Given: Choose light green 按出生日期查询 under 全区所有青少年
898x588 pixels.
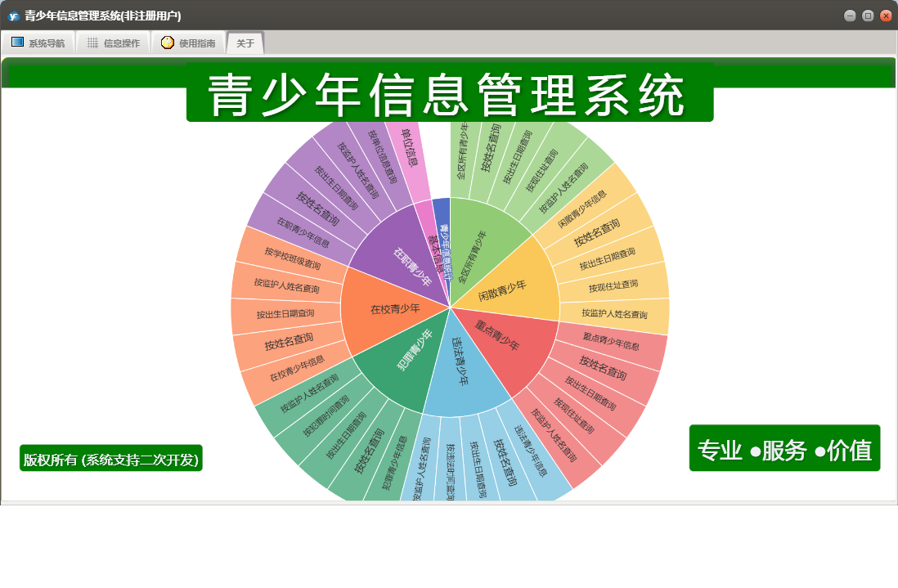Looking at the screenshot, I should pos(517,158).
